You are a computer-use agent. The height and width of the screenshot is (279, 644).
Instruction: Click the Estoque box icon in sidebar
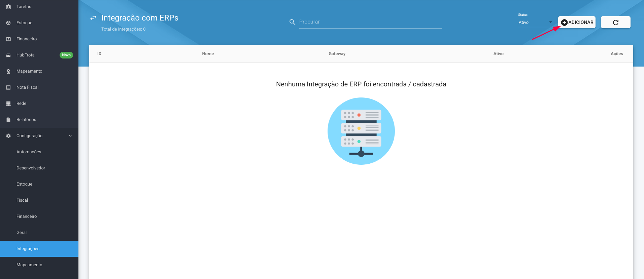pos(8,23)
